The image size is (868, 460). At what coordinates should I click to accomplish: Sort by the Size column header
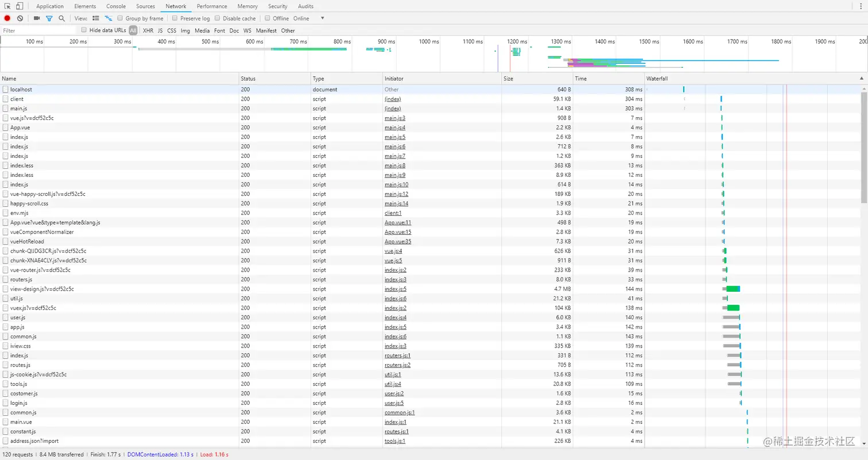tap(537, 78)
